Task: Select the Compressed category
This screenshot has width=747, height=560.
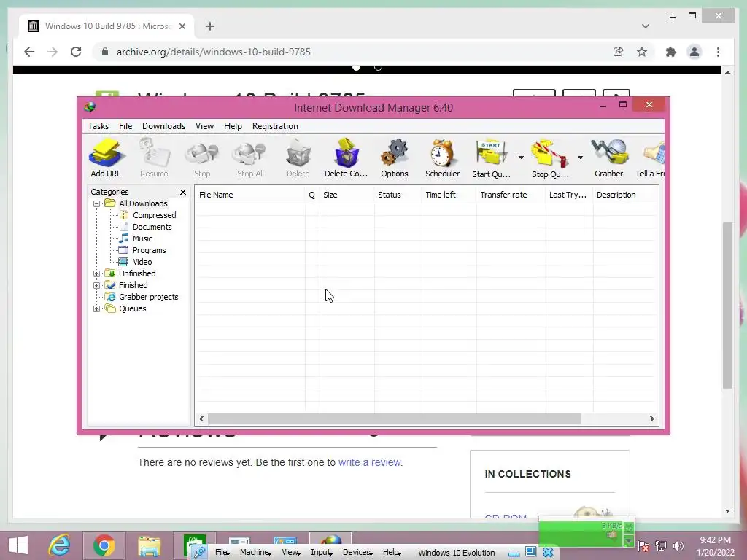Action: tap(154, 215)
